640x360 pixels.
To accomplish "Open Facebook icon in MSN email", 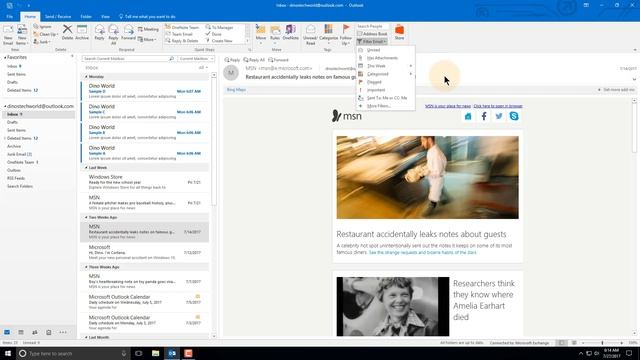I will coord(484,116).
